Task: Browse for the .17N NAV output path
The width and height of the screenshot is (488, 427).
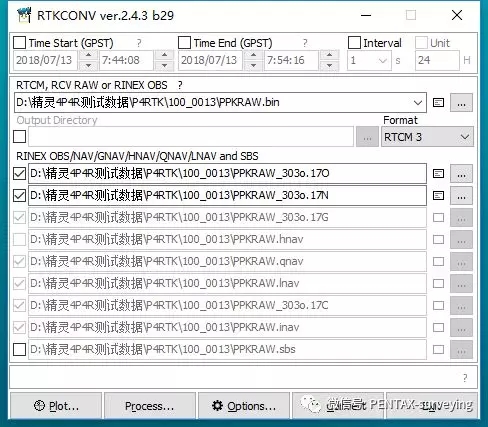Action: pos(461,196)
